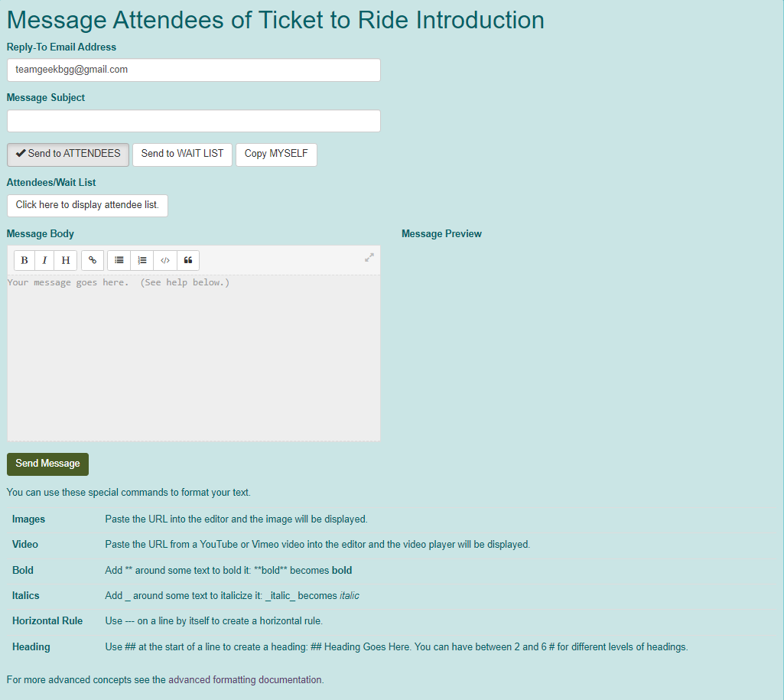The height and width of the screenshot is (700, 784).
Task: Click into the message body text area
Action: (x=194, y=357)
